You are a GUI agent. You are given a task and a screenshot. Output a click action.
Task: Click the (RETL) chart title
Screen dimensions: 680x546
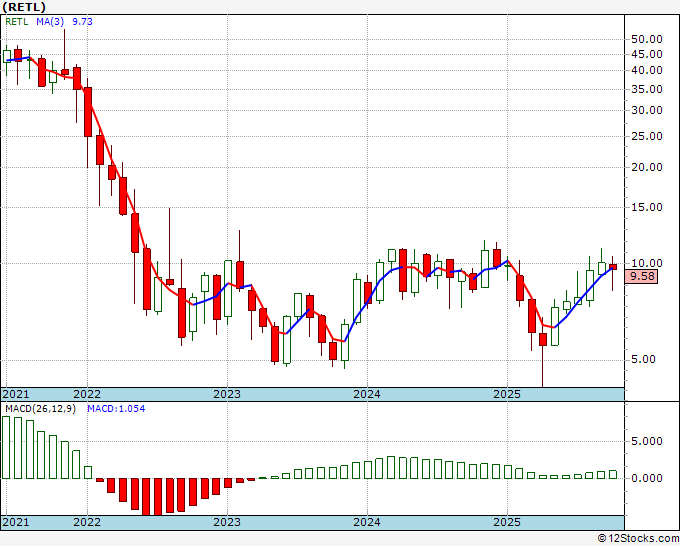pyautogui.click(x=23, y=7)
